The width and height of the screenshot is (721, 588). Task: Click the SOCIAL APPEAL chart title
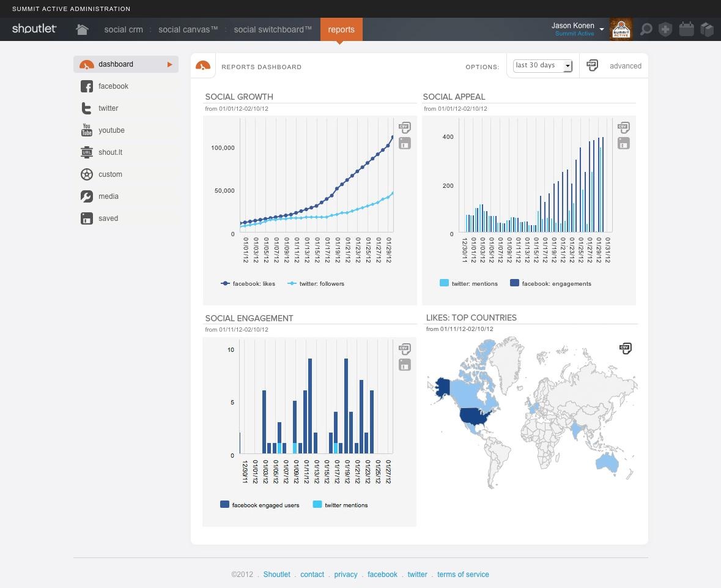454,97
